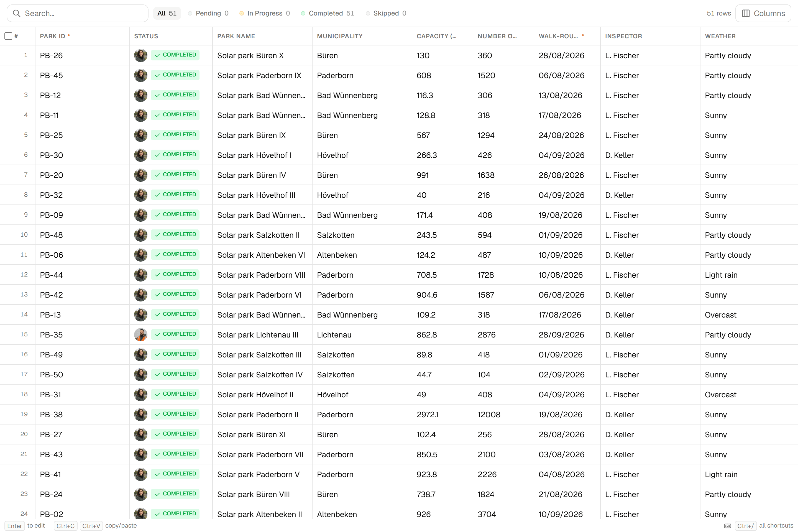This screenshot has height=532, width=798.
Task: Select 'Solar park Salzkotten IV' cell
Action: [262, 375]
